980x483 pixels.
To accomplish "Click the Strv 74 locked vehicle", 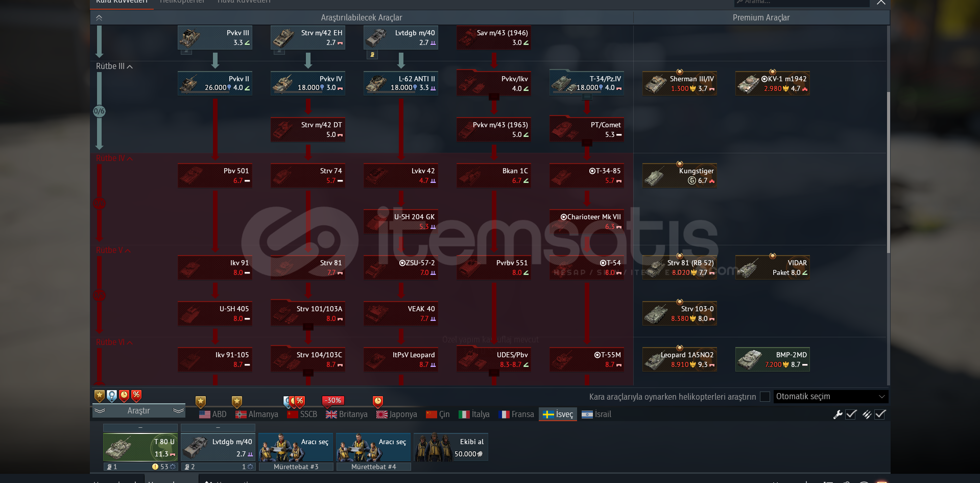I will click(x=308, y=175).
